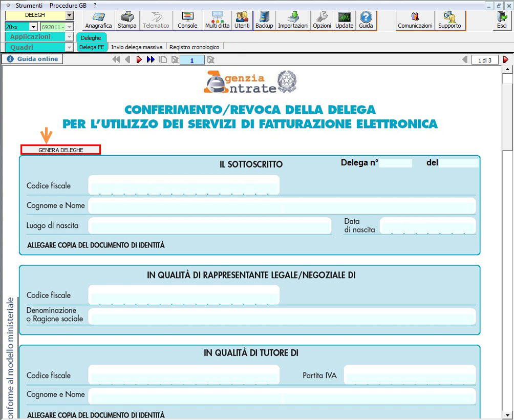Open the Anagrafica toolbar icon
Image resolution: width=514 pixels, height=420 pixels.
[98, 20]
